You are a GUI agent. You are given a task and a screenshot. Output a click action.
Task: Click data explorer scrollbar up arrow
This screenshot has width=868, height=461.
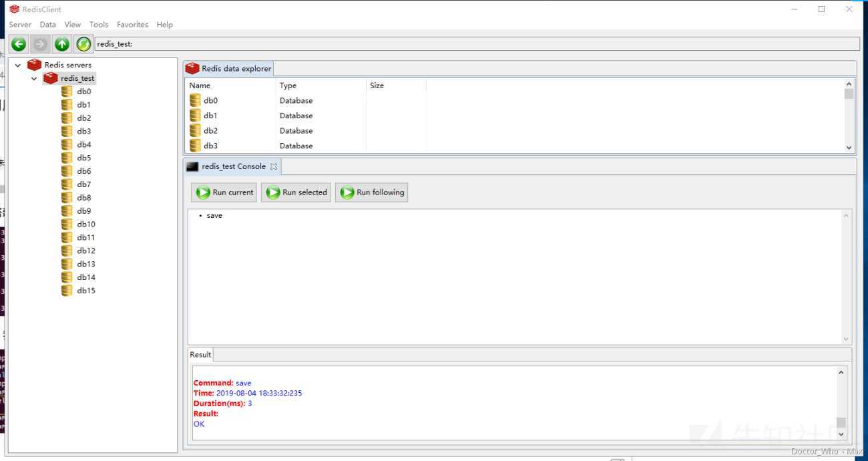(849, 84)
